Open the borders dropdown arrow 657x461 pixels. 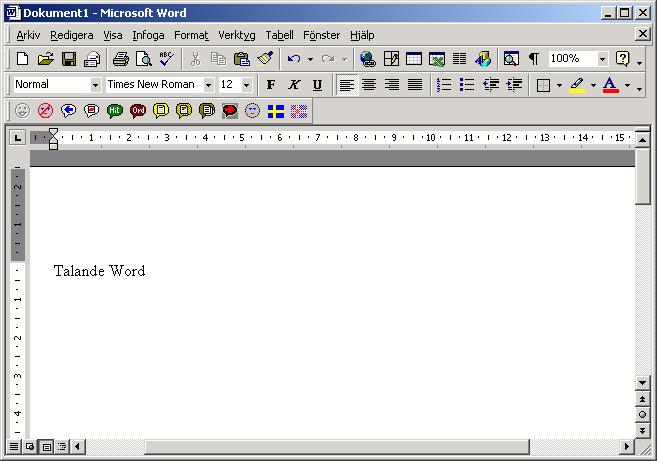click(x=559, y=85)
